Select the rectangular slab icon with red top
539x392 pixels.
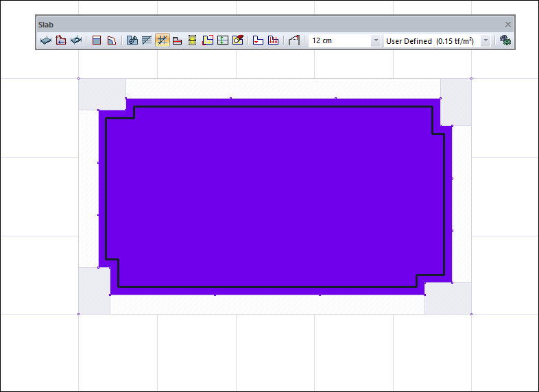point(97,40)
